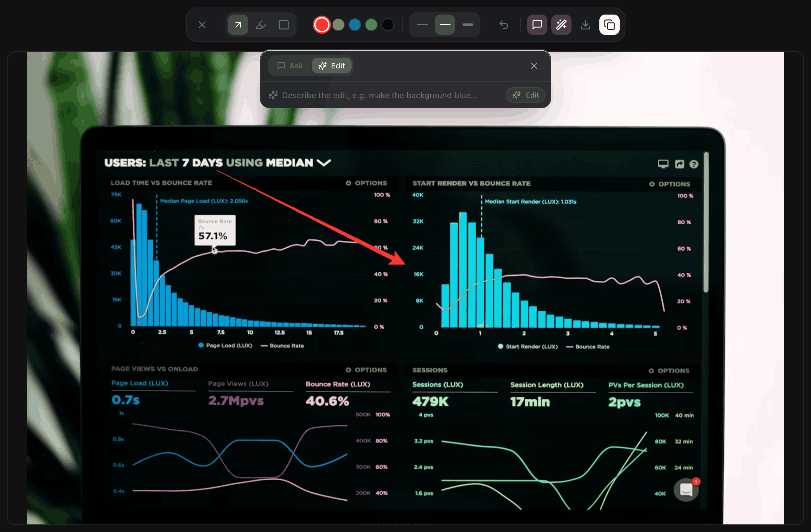Click the 479K sessions value

430,402
